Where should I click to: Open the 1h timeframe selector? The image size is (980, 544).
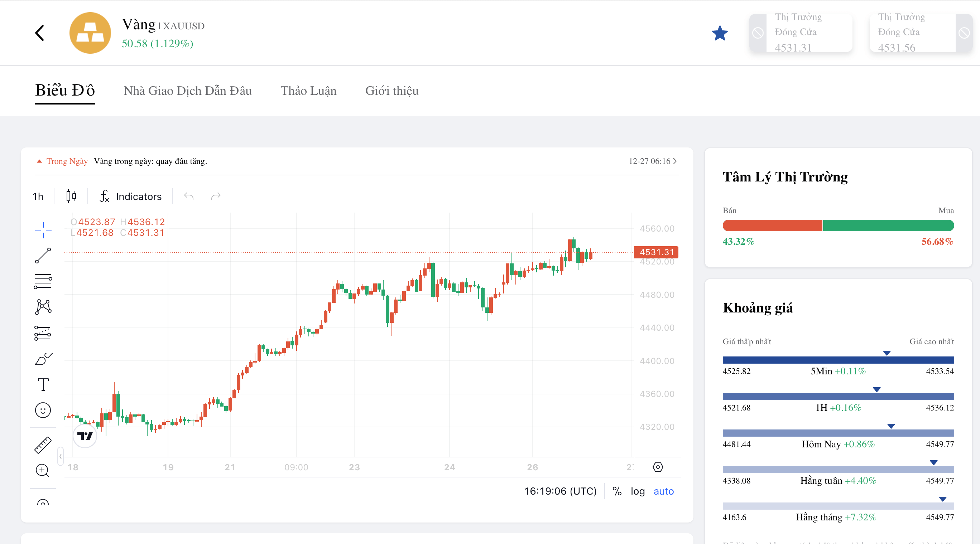(x=38, y=196)
